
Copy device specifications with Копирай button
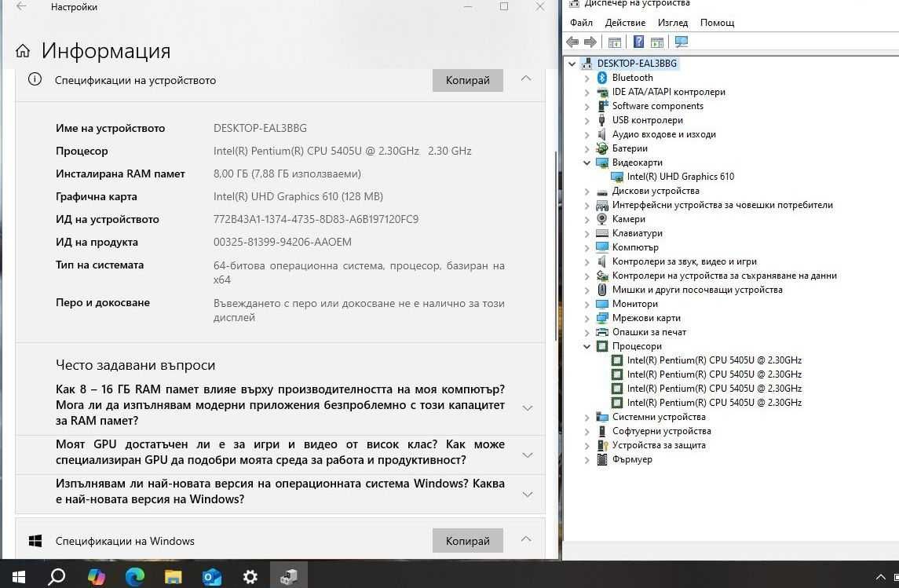[468, 80]
